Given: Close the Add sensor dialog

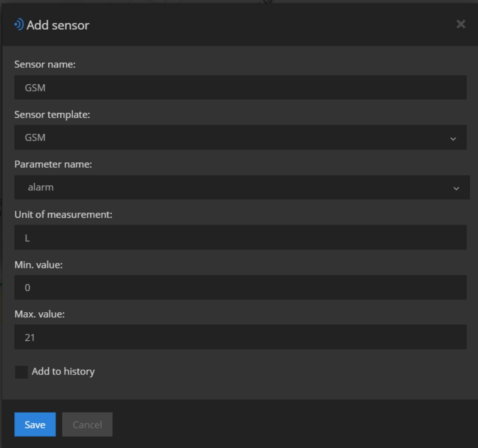Looking at the screenshot, I should [x=461, y=24].
